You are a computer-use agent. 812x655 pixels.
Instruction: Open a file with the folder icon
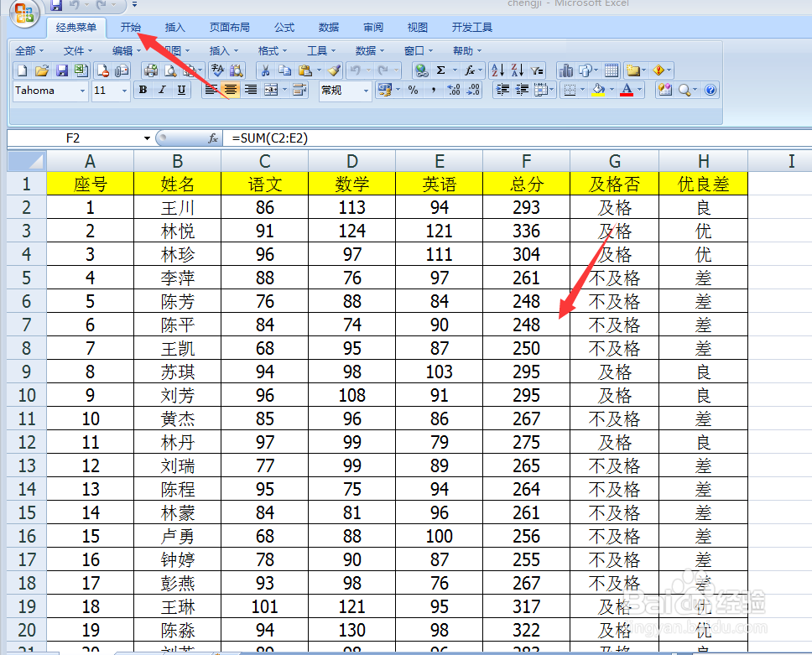42,70
